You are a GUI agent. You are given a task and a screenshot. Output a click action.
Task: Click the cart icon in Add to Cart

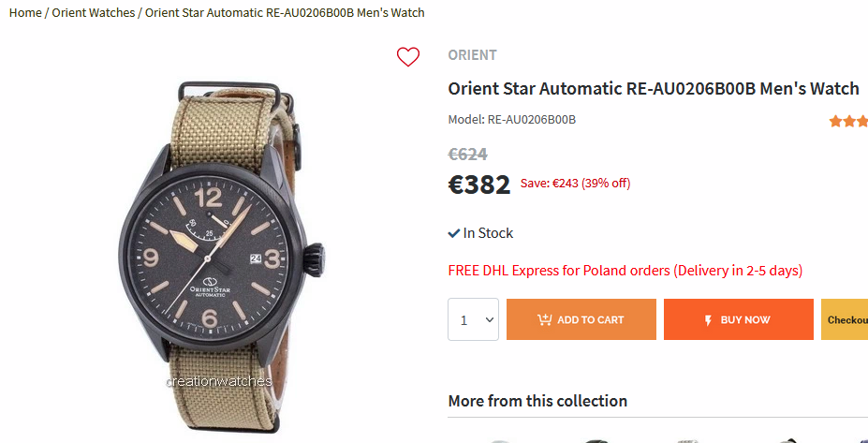tap(544, 319)
